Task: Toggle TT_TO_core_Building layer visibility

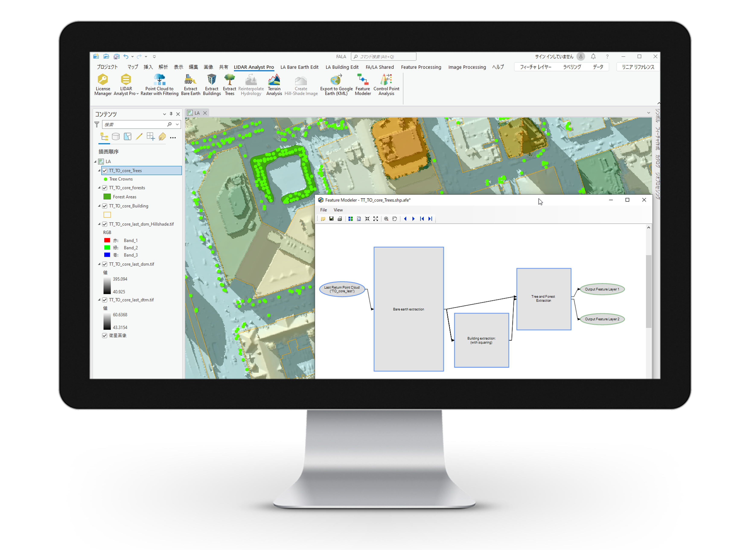Action: pos(105,206)
